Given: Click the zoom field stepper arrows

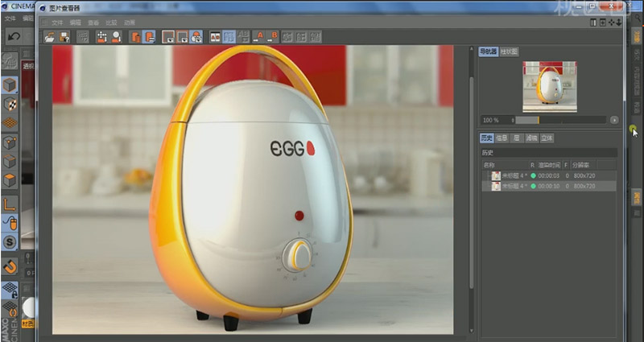Looking at the screenshot, I should (x=513, y=120).
